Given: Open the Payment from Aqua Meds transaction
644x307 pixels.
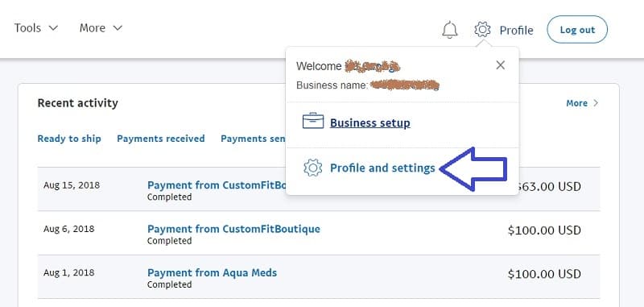Looking at the screenshot, I should tap(212, 272).
